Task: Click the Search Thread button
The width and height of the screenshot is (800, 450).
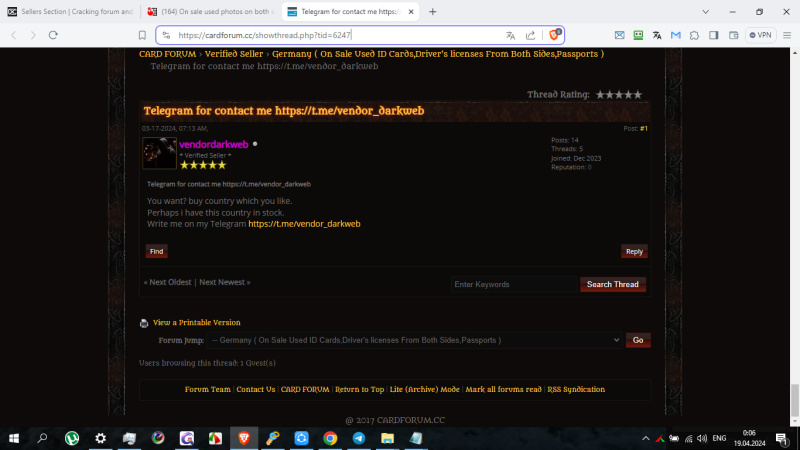Action: 612,284
